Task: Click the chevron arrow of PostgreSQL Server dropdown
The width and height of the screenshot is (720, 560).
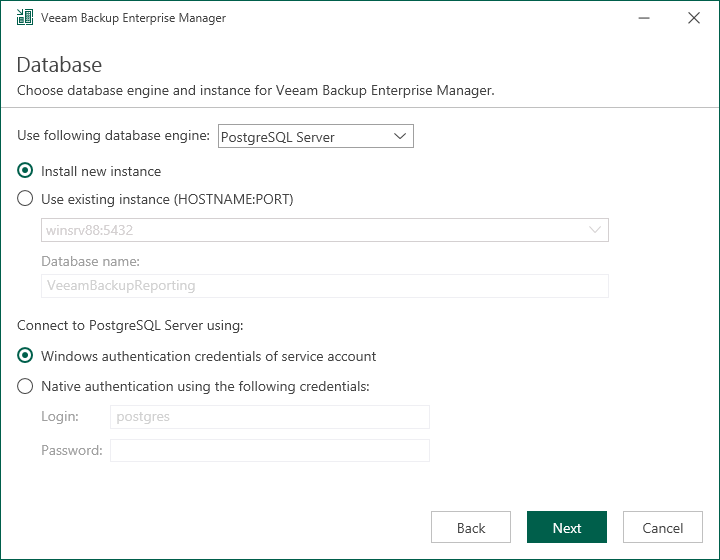Action: [400, 136]
